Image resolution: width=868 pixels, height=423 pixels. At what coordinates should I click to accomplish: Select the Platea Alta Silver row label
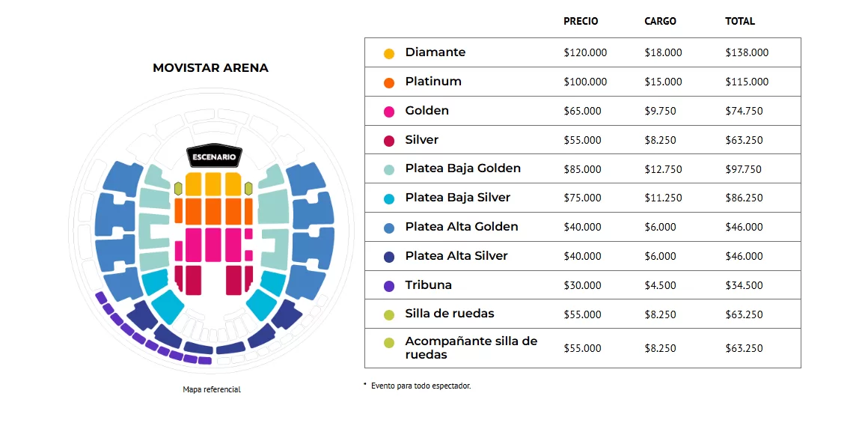[456, 256]
